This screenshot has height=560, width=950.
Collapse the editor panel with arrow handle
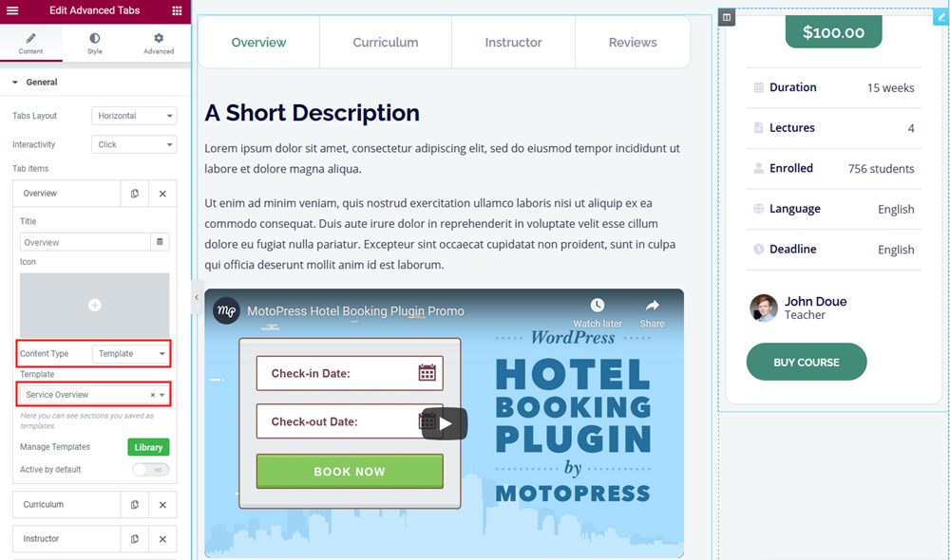point(197,297)
